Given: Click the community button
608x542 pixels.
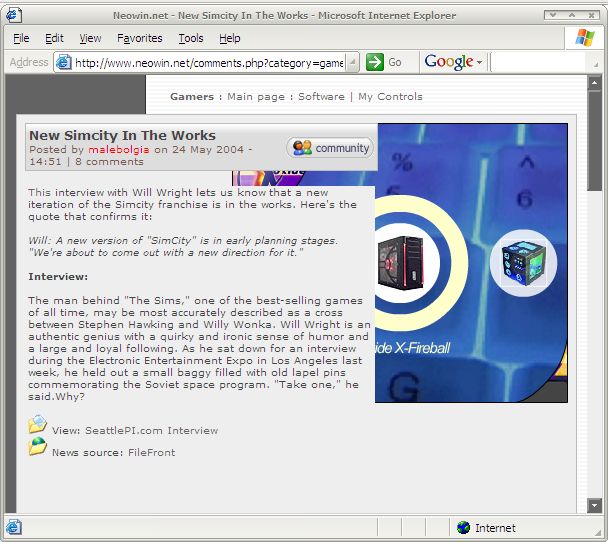Looking at the screenshot, I should pyautogui.click(x=330, y=148).
